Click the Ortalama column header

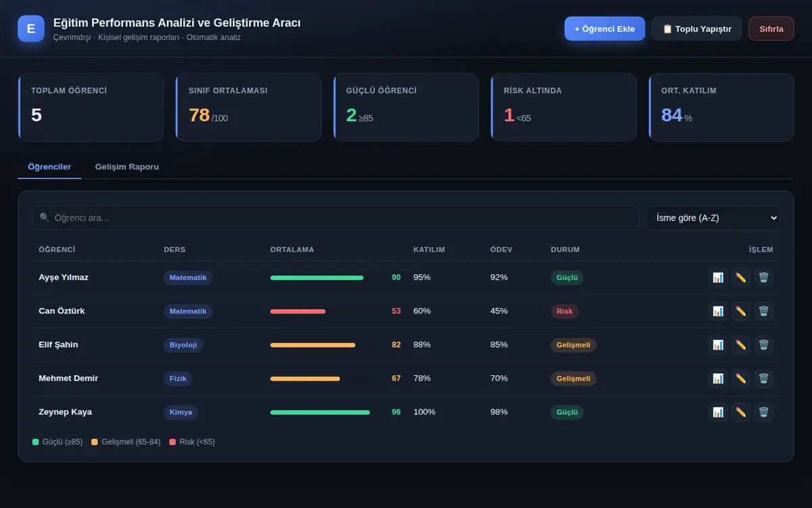292,250
